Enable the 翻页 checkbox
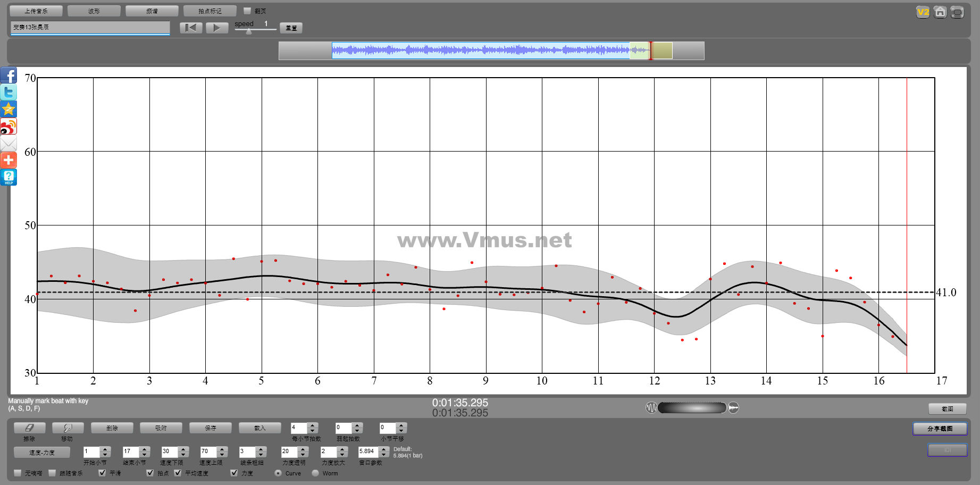980x485 pixels. (247, 11)
